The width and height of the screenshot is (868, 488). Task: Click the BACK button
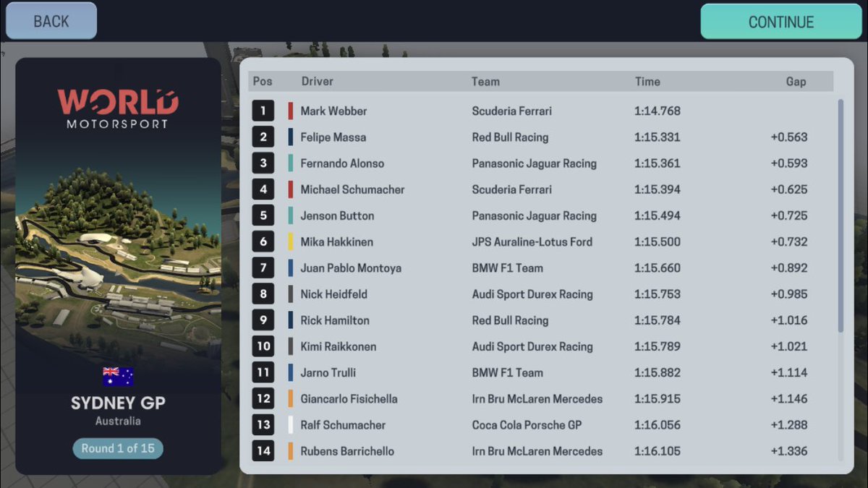click(51, 21)
